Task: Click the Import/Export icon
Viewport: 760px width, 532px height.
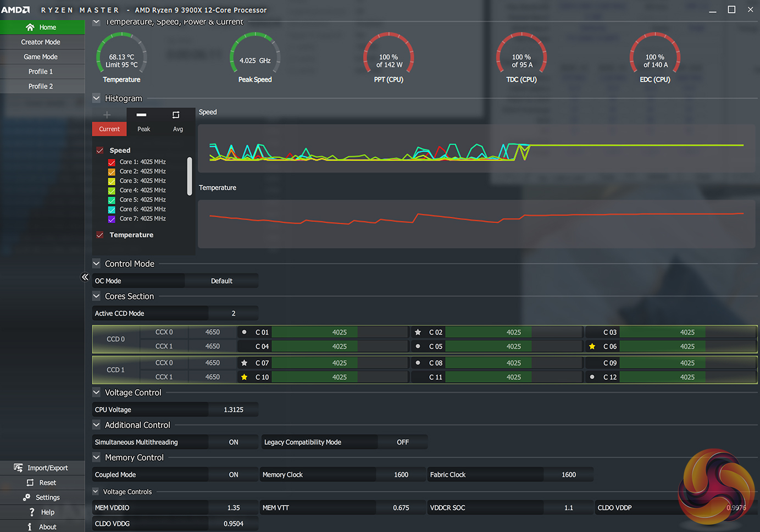Action: click(18, 468)
